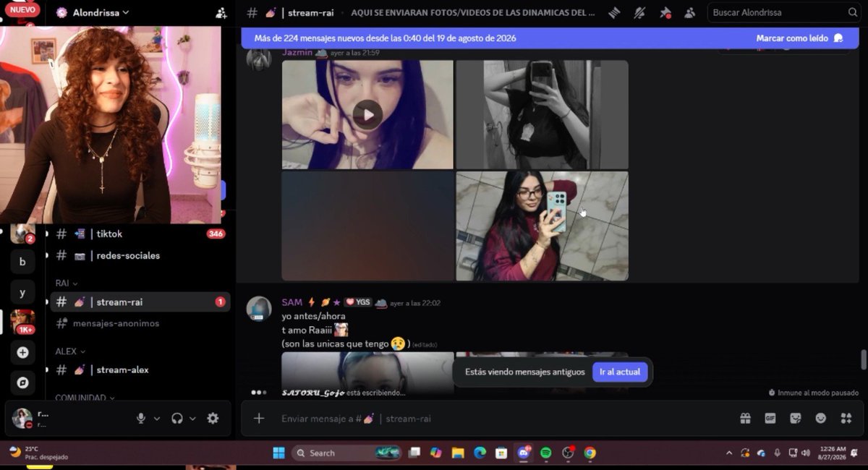Open the invite people icon beside Alondrissa
The width and height of the screenshot is (868, 470).
tap(221, 12)
